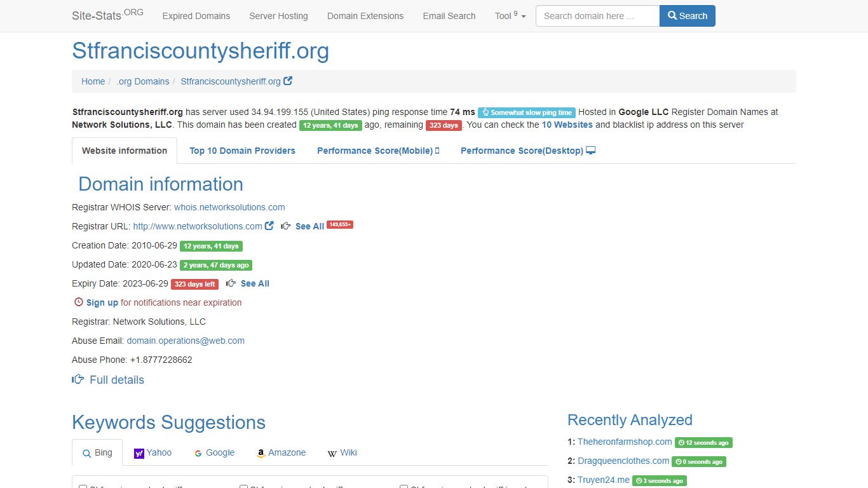This screenshot has height=488, width=868.
Task: Open Domain Extensions in navbar
Action: pyautogui.click(x=365, y=16)
